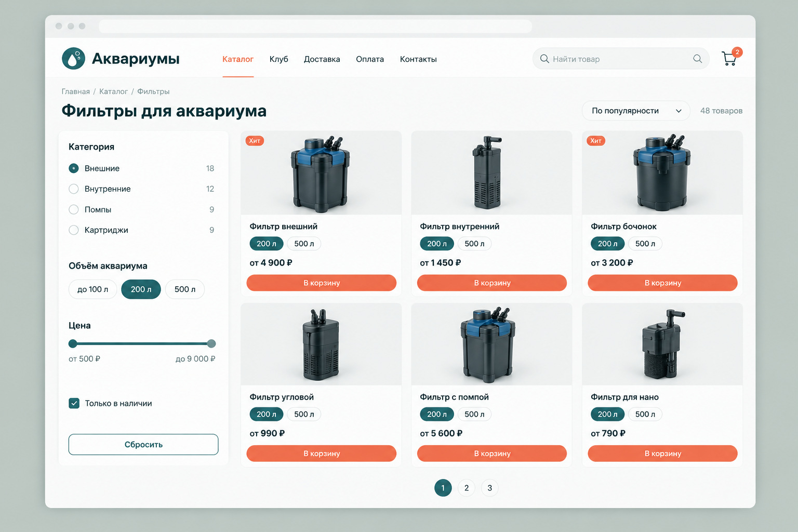Click the cart badge showing 2

[x=737, y=52]
